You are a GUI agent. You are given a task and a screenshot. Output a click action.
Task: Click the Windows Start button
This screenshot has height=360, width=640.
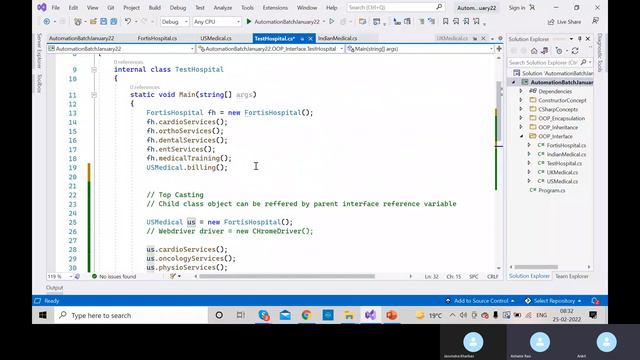coord(43,315)
